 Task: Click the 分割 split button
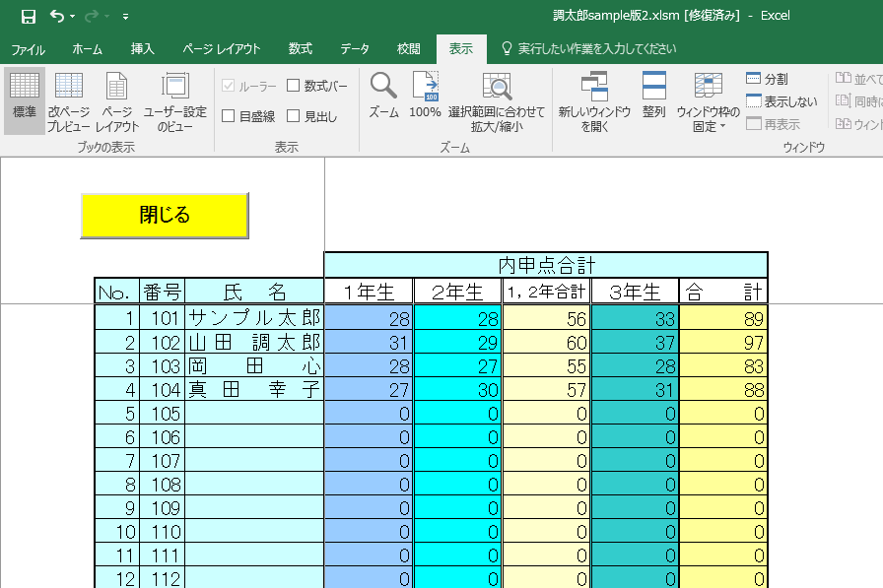pos(767,79)
